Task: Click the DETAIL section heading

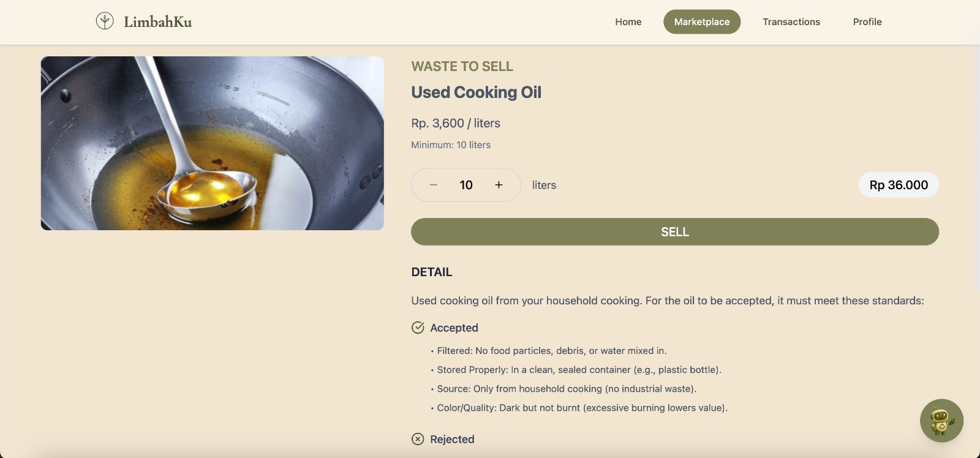Action: click(x=432, y=272)
